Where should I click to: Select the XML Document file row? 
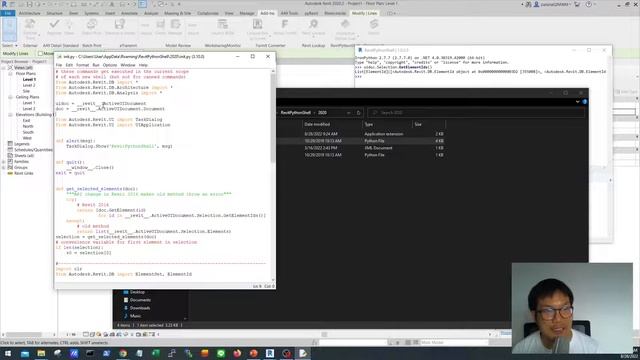361,148
